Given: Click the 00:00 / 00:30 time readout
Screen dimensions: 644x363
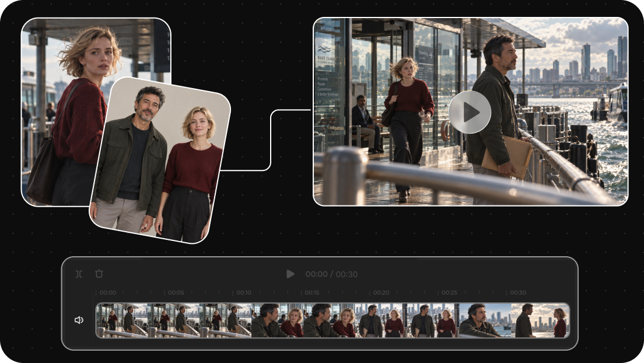Looking at the screenshot, I should [331, 274].
